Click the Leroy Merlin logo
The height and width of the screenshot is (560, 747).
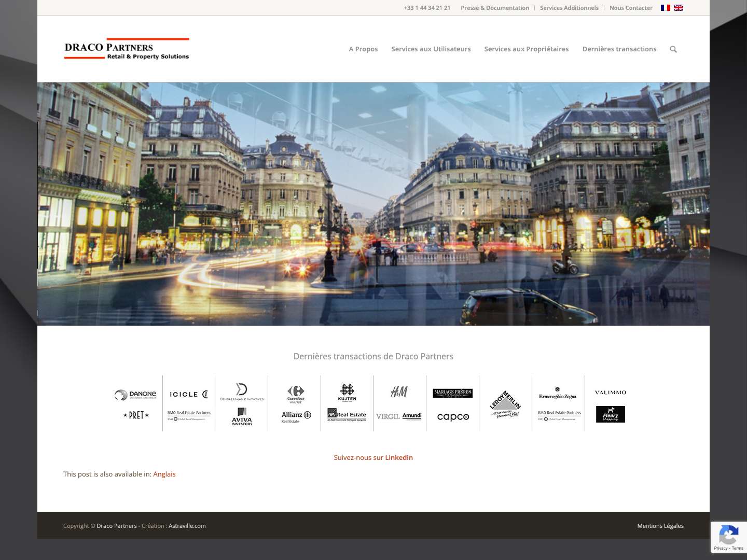[x=505, y=404]
